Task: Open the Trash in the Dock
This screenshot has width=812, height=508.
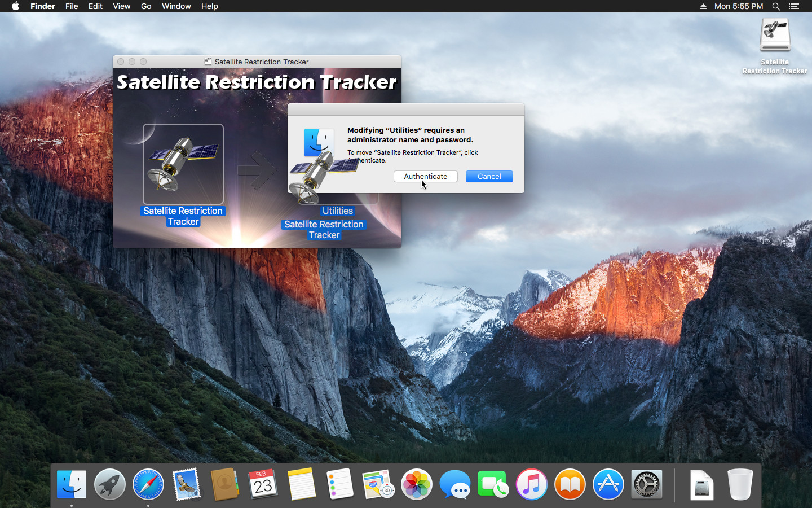Action: point(740,485)
